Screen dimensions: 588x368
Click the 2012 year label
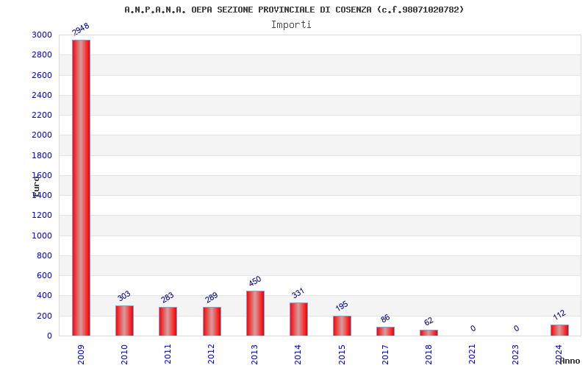coord(211,354)
